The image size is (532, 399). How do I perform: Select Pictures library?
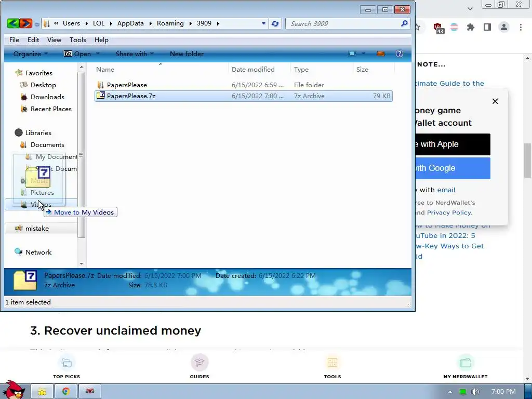pos(42,193)
